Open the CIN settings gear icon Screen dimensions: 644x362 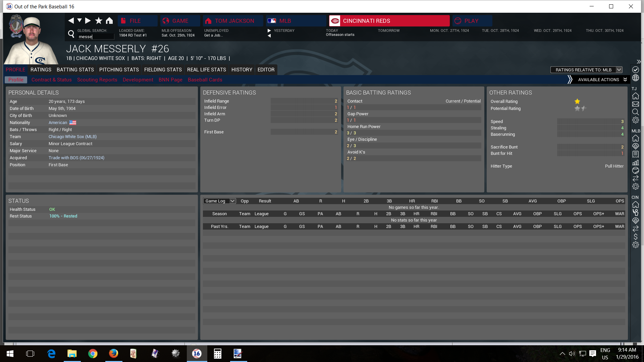pos(636,245)
